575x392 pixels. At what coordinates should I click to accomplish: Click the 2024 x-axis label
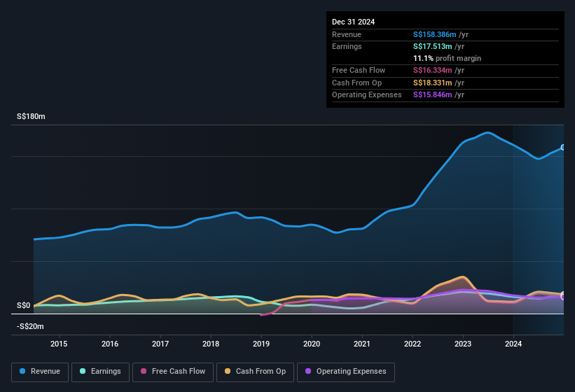tap(513, 344)
